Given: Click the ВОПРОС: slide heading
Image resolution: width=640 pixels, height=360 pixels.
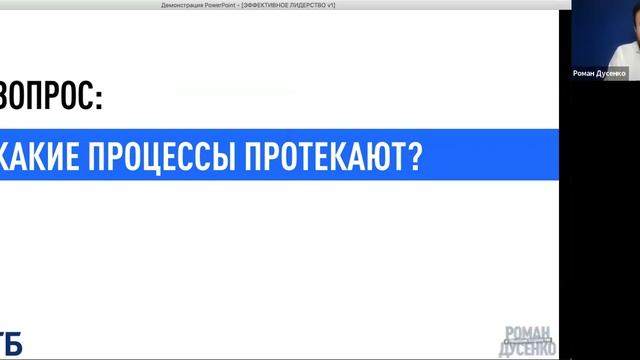Looking at the screenshot, I should [51, 96].
